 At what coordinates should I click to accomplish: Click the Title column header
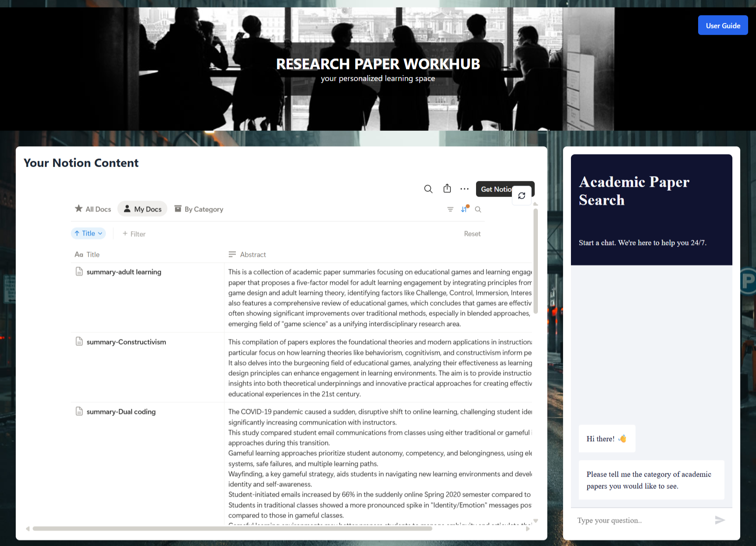pyautogui.click(x=93, y=255)
